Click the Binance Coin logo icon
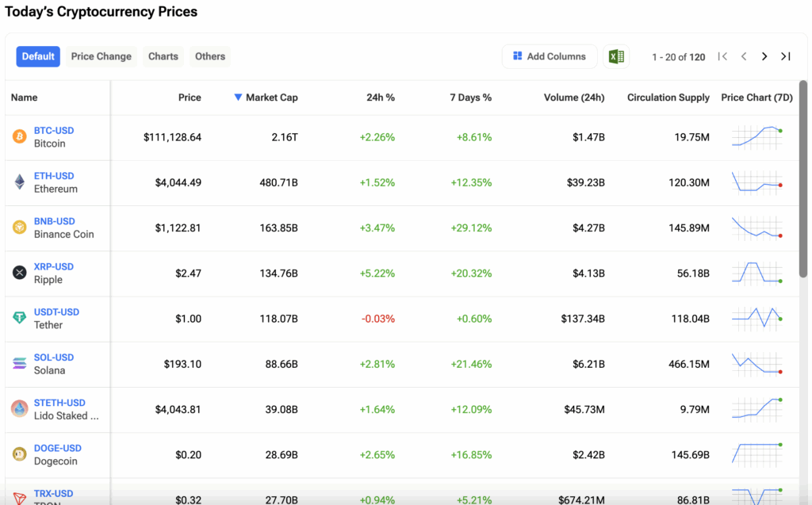Viewport: 812px width, 505px height. pyautogui.click(x=19, y=228)
